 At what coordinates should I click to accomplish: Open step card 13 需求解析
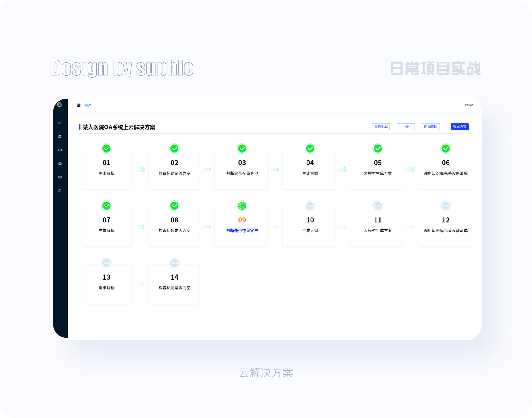pyautogui.click(x=107, y=284)
